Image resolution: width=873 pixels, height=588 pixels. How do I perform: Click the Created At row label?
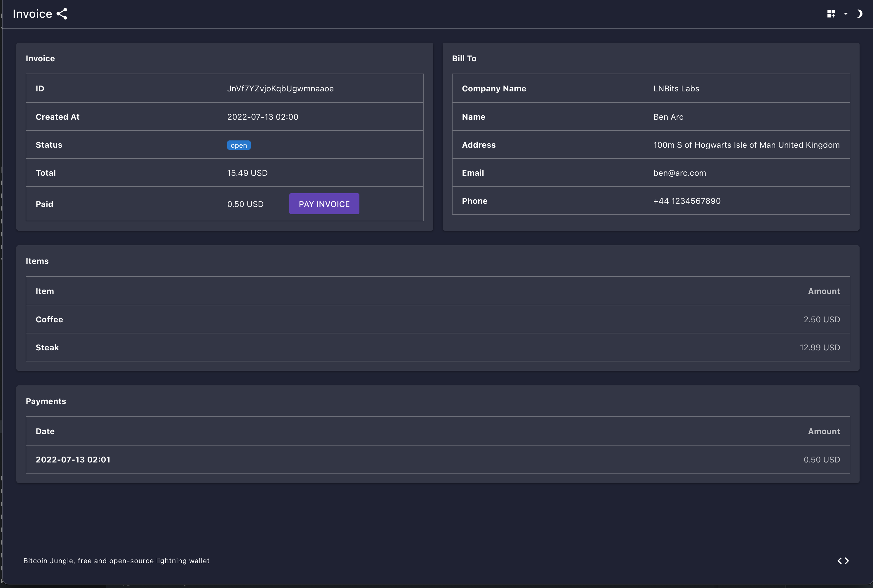58,116
